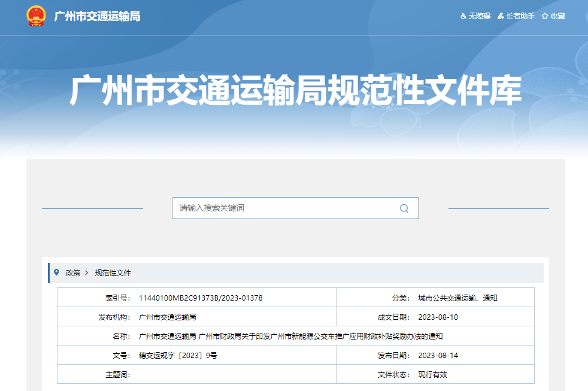Click the national emblem logo
Screen dimensions: 588x391
point(36,16)
